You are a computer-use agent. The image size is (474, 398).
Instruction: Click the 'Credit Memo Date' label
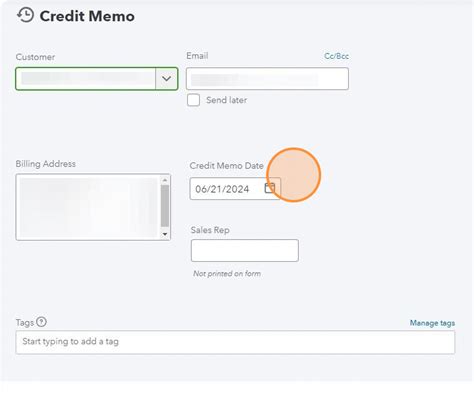(x=227, y=166)
